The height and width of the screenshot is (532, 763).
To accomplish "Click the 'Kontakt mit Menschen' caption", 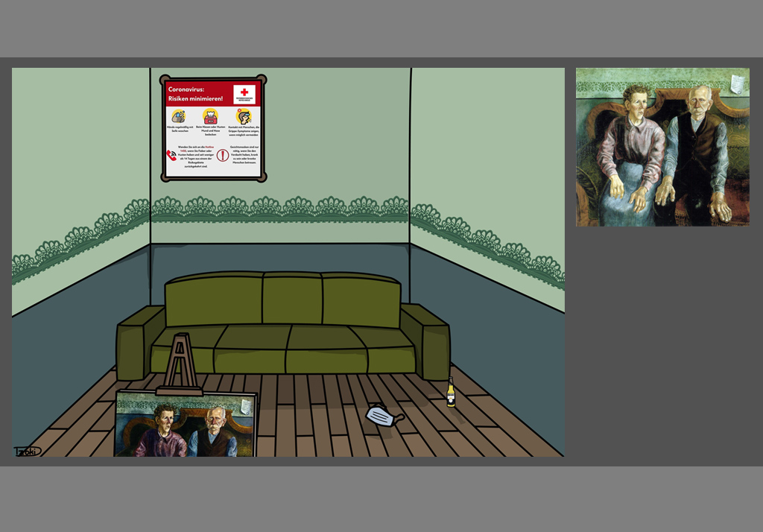I will click(x=244, y=131).
